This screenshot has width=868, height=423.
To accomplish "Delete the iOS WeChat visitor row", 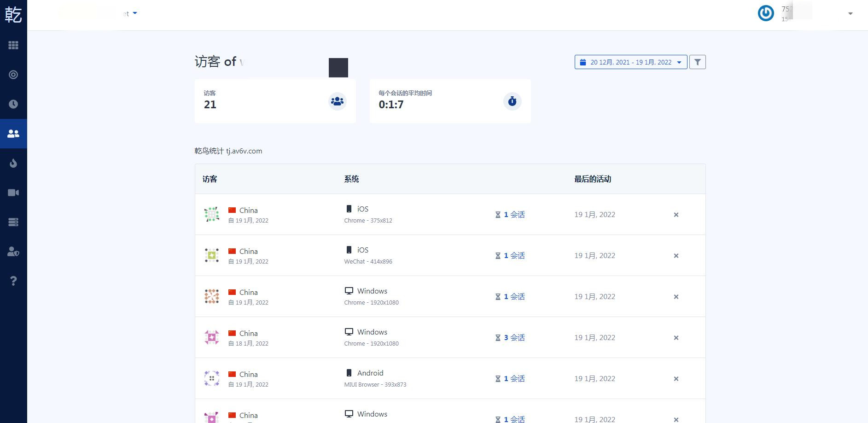I will [676, 256].
